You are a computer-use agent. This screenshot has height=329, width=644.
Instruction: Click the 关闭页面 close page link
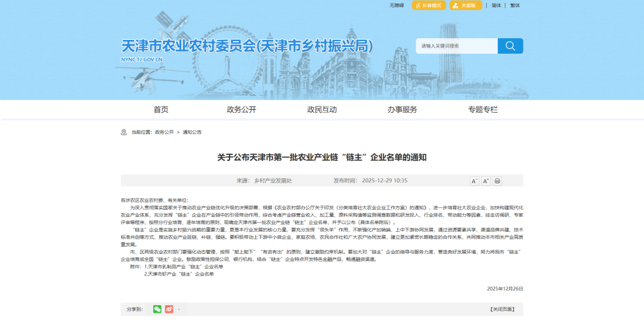click(x=502, y=309)
